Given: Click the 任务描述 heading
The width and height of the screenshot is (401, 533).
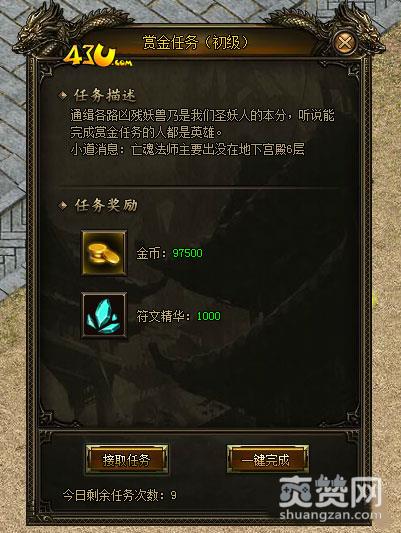Looking at the screenshot, I should [x=105, y=95].
